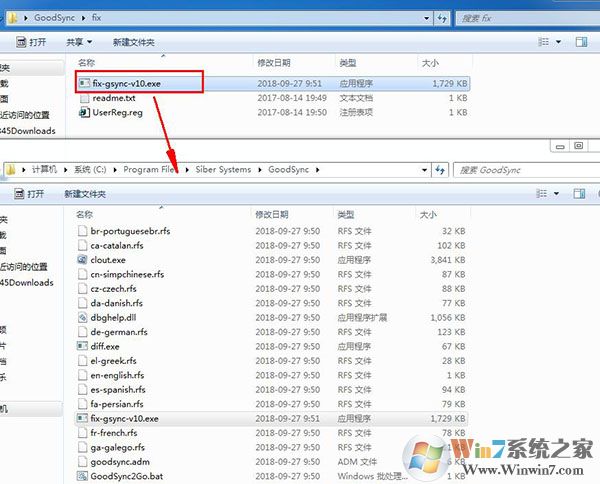This screenshot has width=600, height=484.
Task: Focus the 搜索 fix search box
Action: click(528, 18)
